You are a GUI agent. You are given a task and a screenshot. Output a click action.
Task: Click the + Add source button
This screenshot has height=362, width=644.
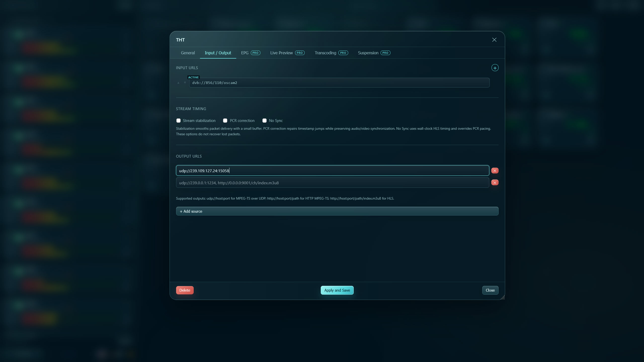point(337,211)
